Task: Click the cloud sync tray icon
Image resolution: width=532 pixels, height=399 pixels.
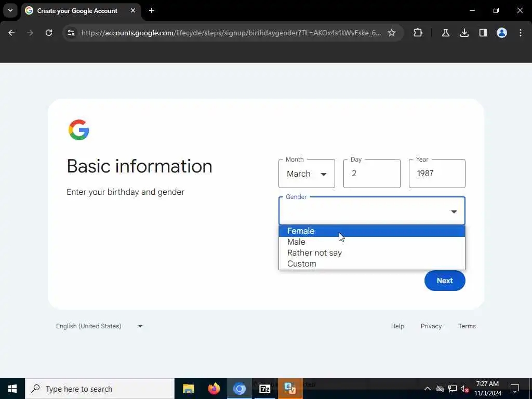Action: pos(440,389)
